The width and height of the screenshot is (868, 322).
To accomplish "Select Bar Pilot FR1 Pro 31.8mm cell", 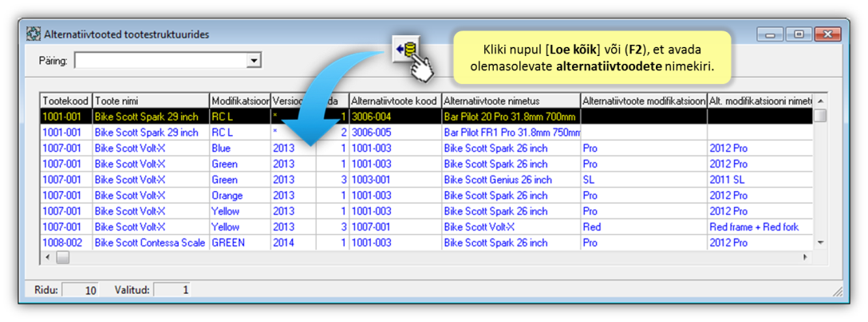I will pyautogui.click(x=511, y=133).
